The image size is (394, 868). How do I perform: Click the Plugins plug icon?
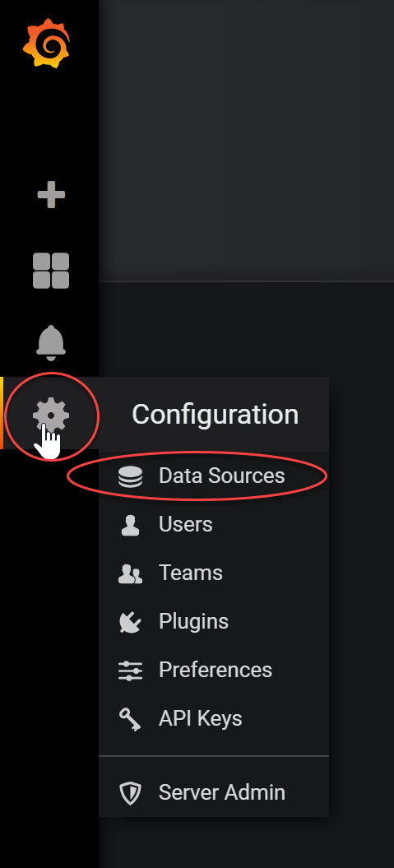coord(130,622)
